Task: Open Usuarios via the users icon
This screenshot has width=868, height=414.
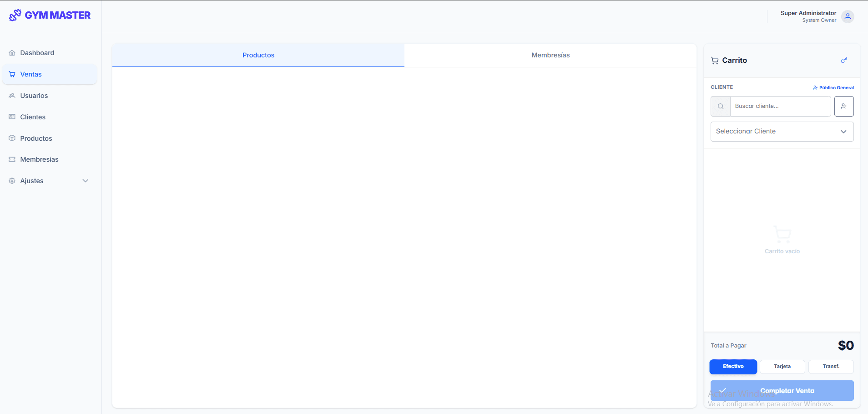Action: (x=11, y=95)
